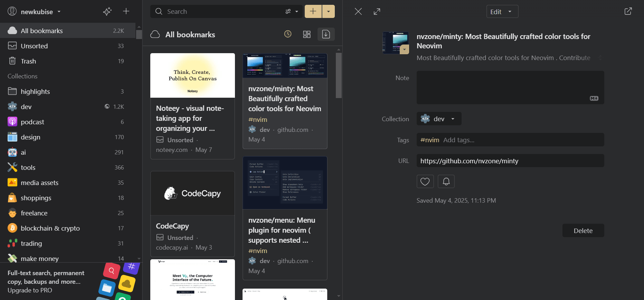Open the highlights collection

[68, 91]
